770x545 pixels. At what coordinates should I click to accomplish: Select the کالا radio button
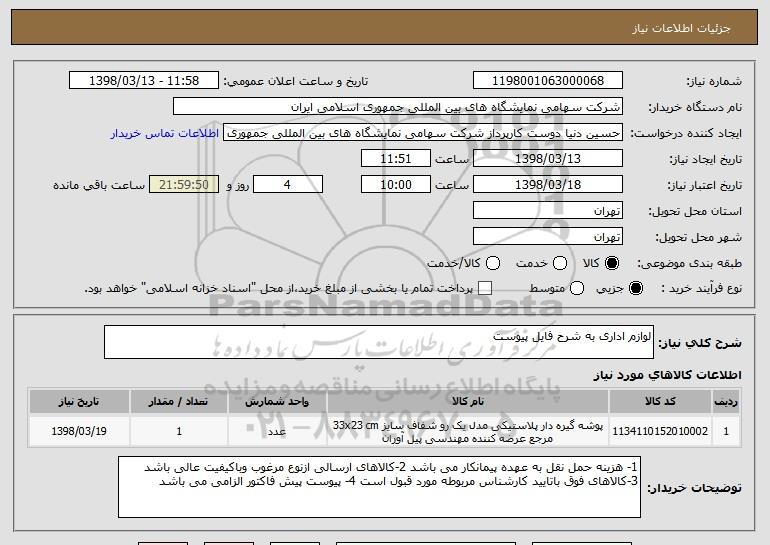(612, 264)
